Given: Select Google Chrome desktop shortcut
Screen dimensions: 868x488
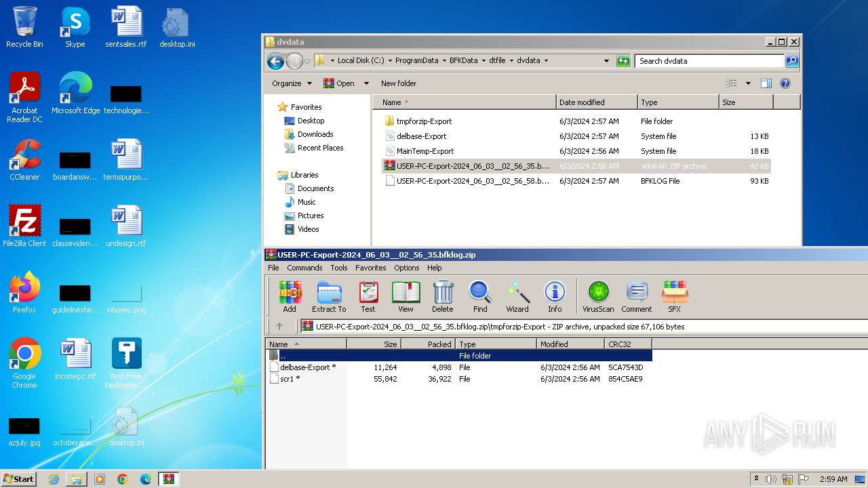Looking at the screenshot, I should pyautogui.click(x=24, y=363).
